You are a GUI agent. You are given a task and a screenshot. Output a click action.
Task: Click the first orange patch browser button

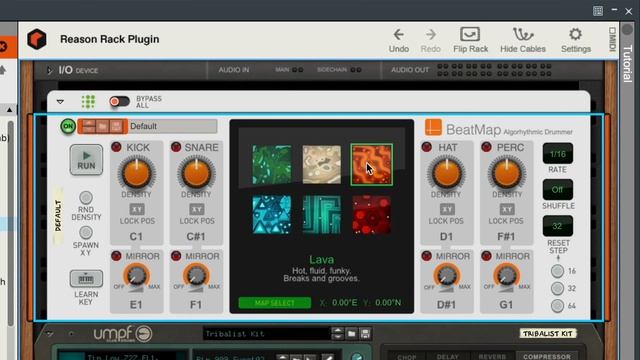pos(88,126)
